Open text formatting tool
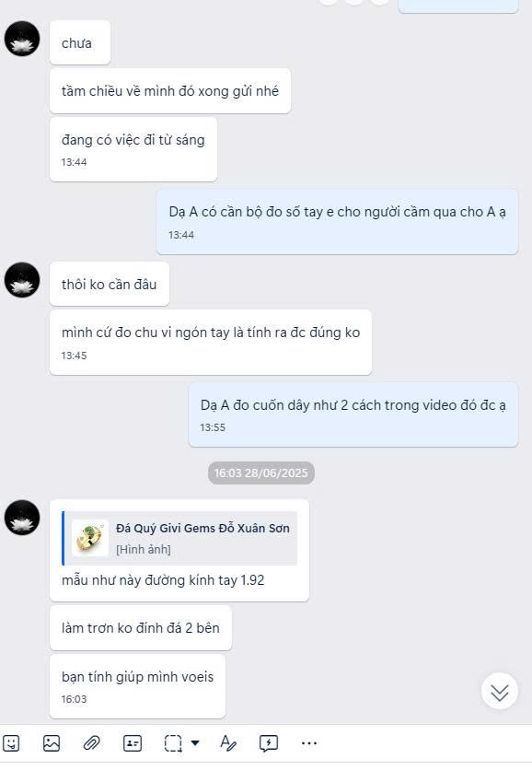The width and height of the screenshot is (532, 770). pos(227,742)
